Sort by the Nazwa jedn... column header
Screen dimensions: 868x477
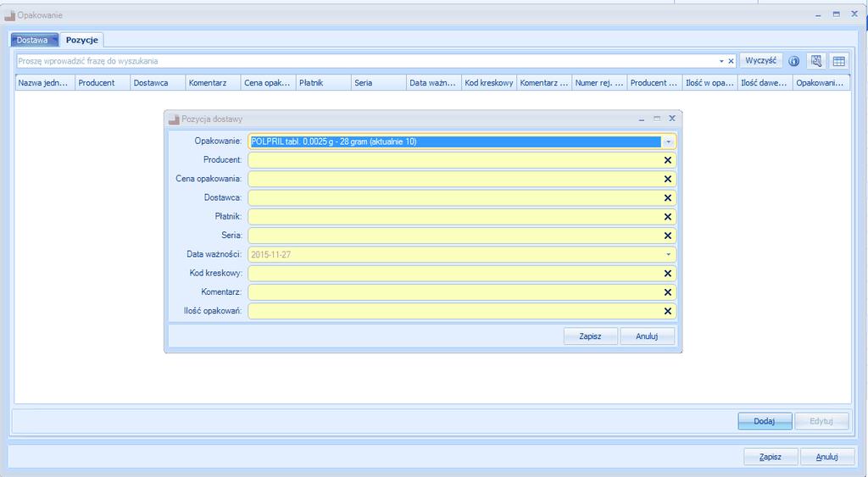pyautogui.click(x=45, y=82)
